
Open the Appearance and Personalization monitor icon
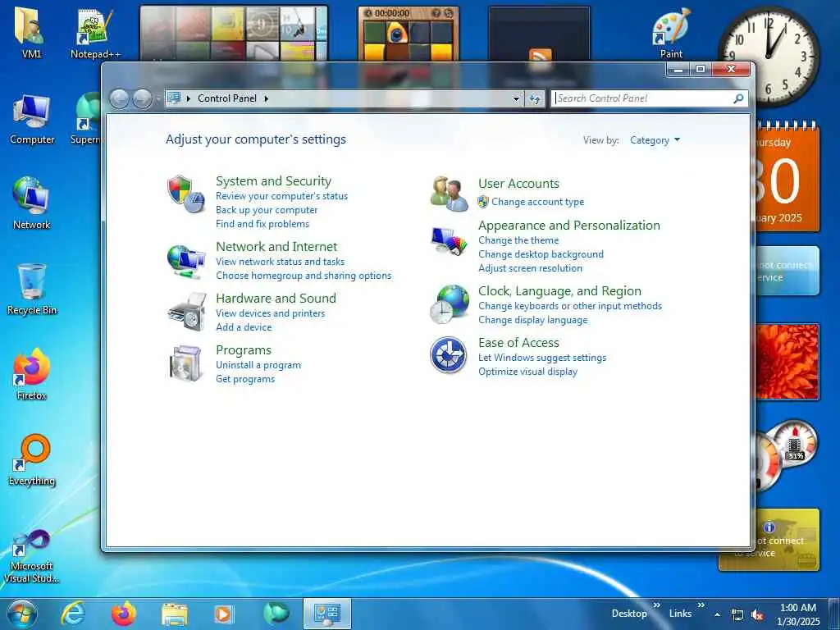coord(449,241)
